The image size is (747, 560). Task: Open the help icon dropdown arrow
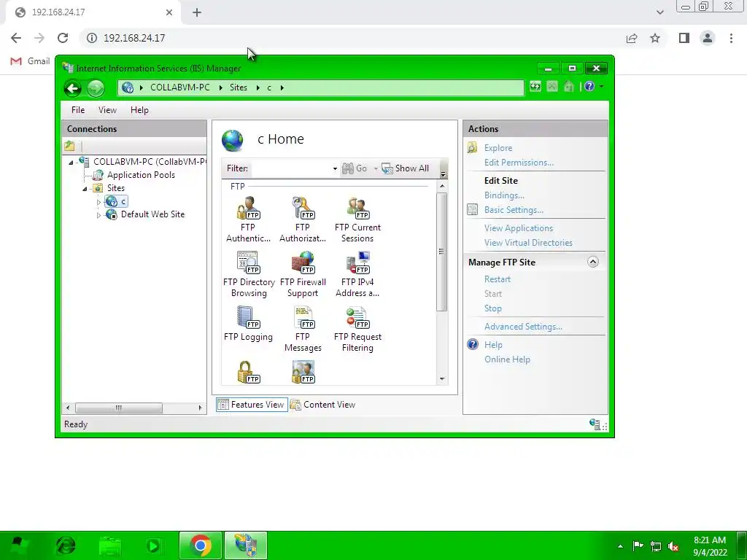601,87
